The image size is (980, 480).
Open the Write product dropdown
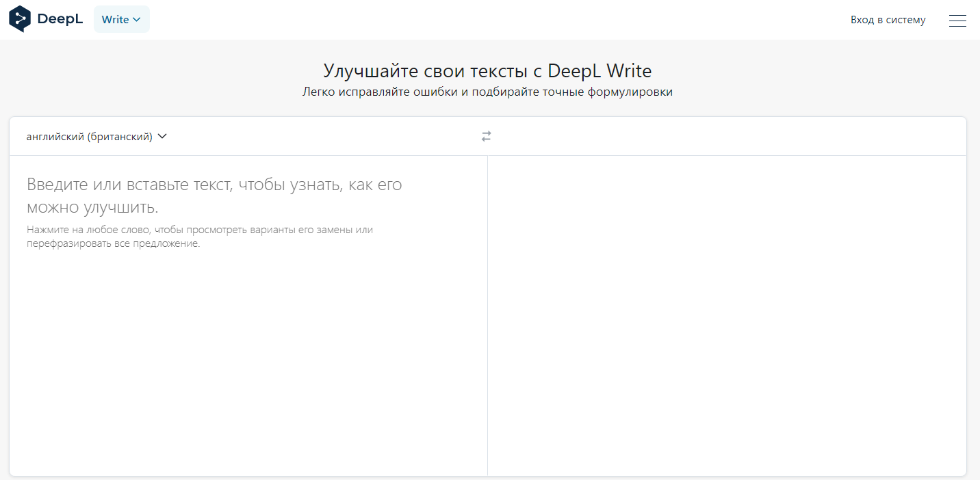121,19
